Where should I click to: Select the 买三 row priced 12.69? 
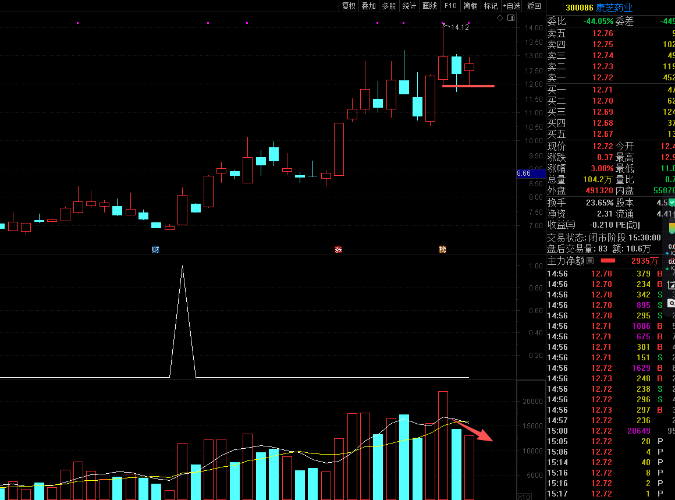pos(611,112)
